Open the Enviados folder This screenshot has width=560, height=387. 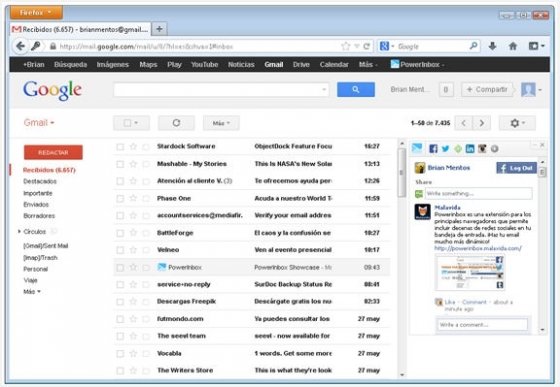(36, 205)
